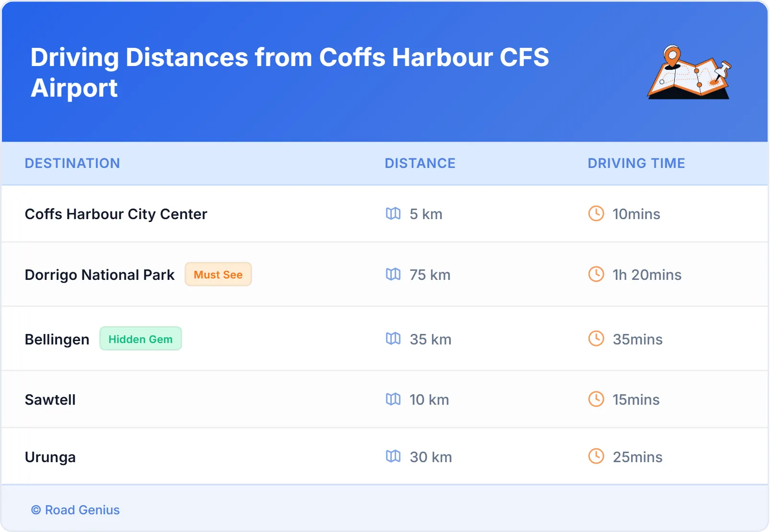Click the DISTANCE column header
This screenshot has height=532, width=770.
pos(420,163)
